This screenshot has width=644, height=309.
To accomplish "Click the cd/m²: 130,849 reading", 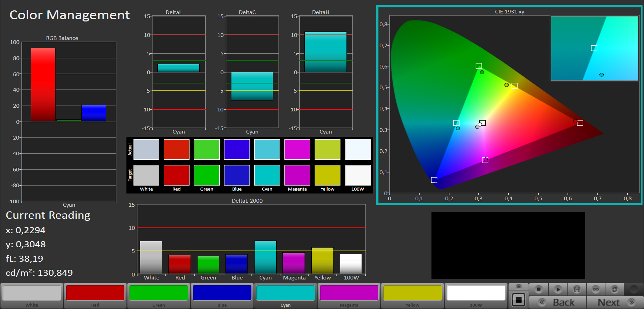I will 39,273.
